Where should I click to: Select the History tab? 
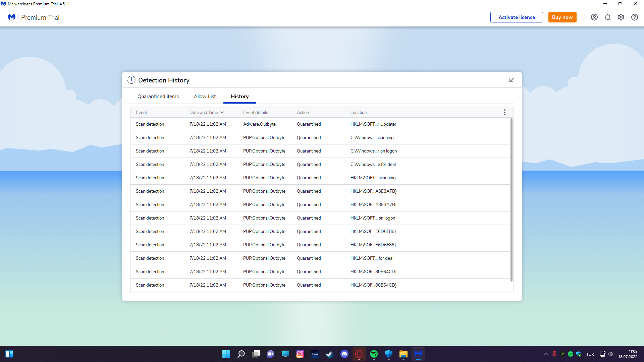tap(239, 97)
